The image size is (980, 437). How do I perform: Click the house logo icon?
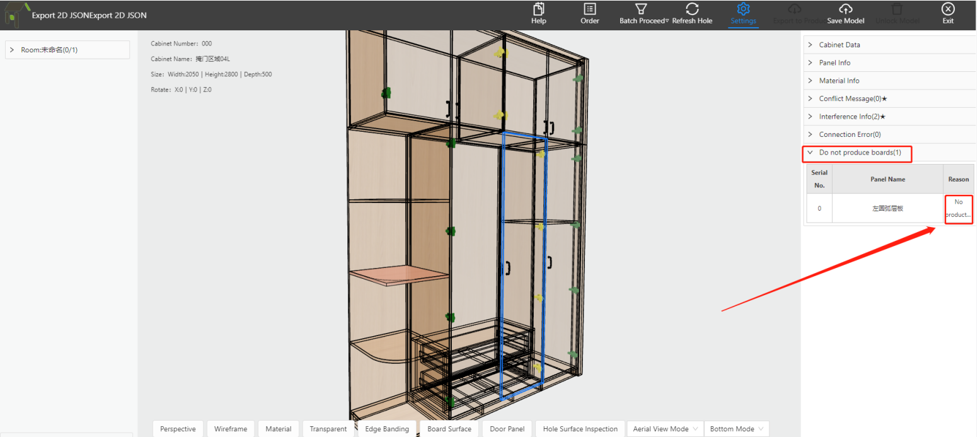coord(16,14)
